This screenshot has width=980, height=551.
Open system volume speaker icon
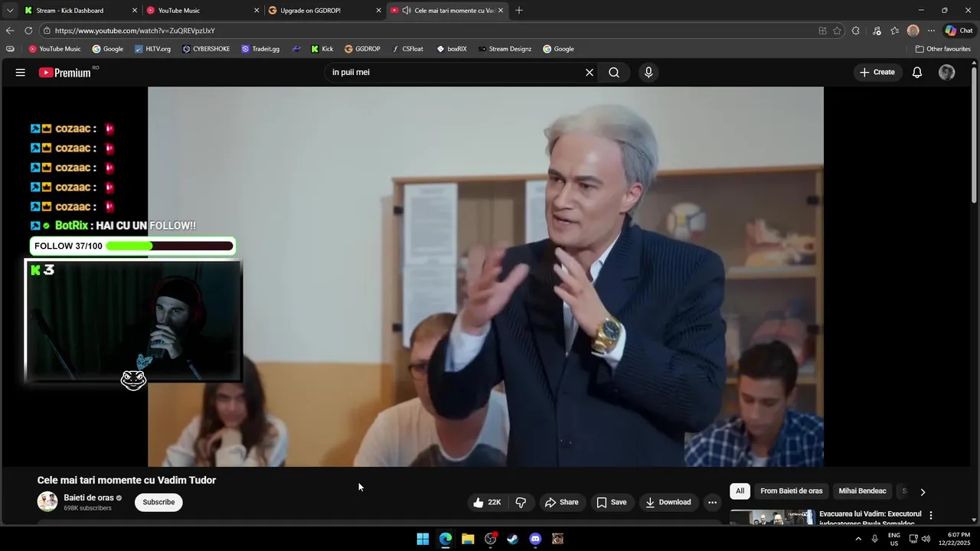click(926, 539)
